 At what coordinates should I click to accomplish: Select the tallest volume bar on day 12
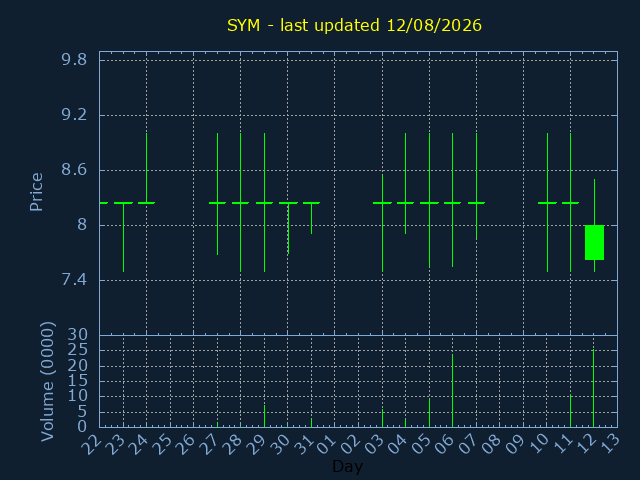[x=593, y=388]
